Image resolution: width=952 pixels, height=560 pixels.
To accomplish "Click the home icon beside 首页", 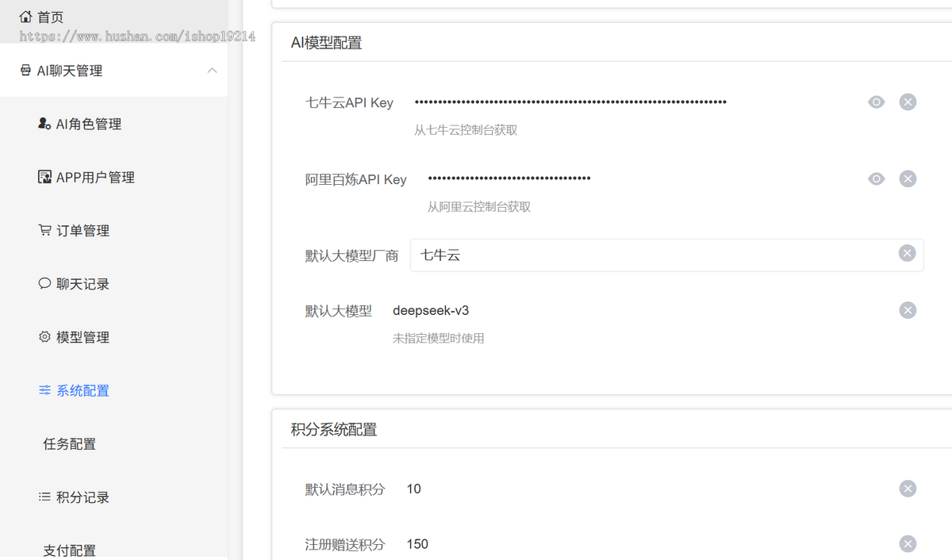I will coord(25,17).
